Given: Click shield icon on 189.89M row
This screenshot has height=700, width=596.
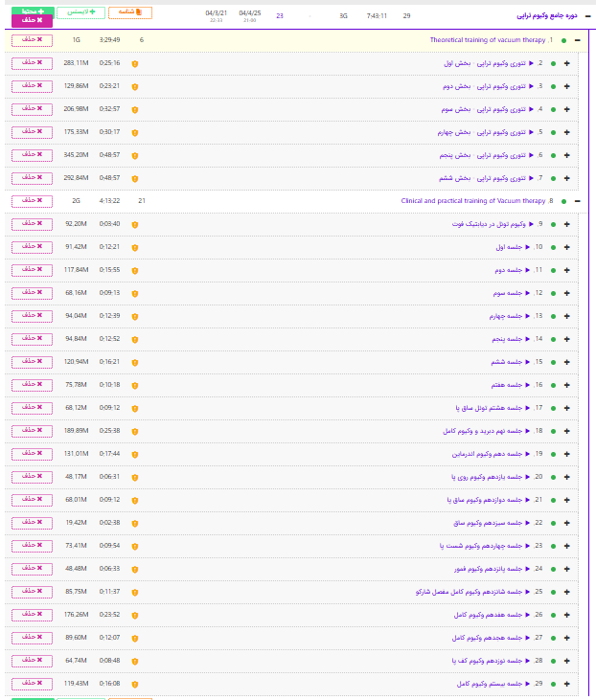Looking at the screenshot, I should pyautogui.click(x=134, y=431).
